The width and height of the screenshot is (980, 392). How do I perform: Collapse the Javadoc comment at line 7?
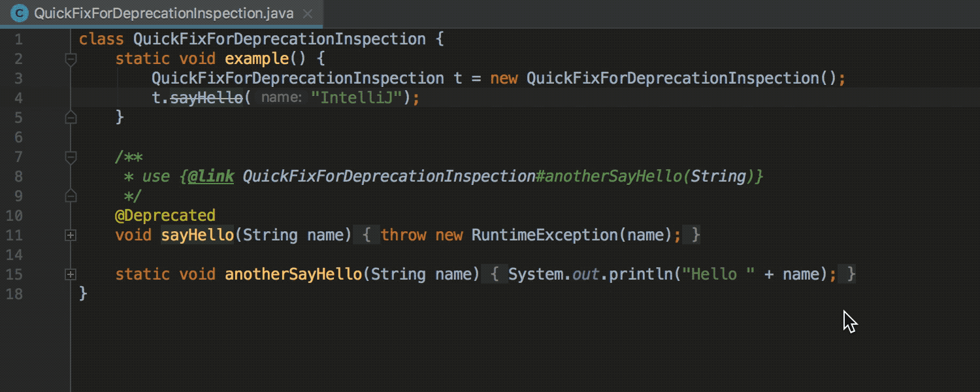(x=71, y=157)
